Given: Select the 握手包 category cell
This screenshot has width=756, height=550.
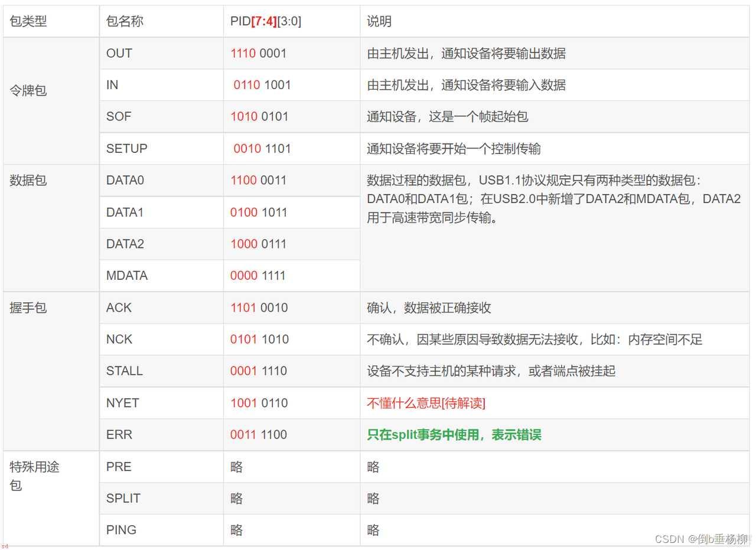Looking at the screenshot, I should coord(51,371).
